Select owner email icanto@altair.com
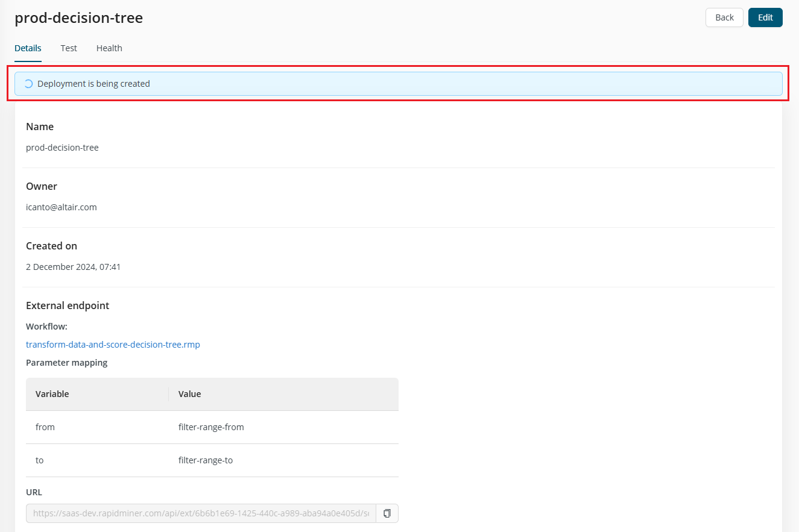The image size is (799, 532). click(62, 207)
